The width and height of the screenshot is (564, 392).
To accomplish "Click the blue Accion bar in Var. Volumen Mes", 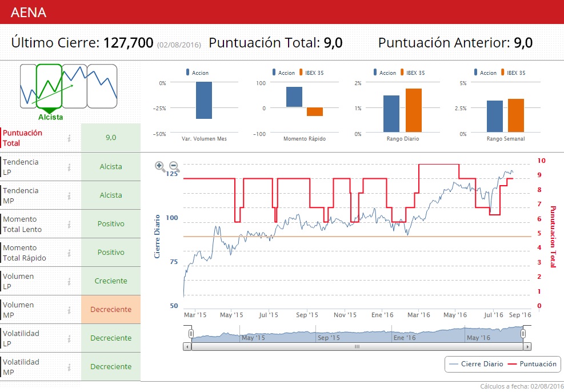I will click(x=204, y=101).
